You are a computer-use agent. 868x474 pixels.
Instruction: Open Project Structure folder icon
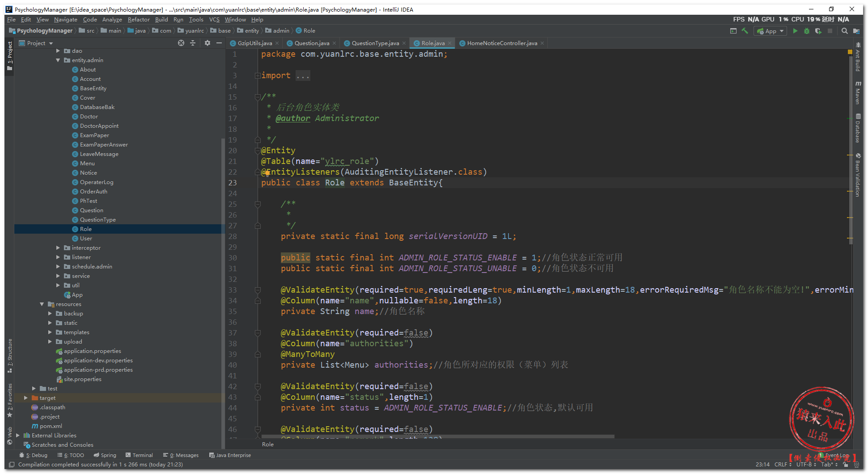pyautogui.click(x=856, y=31)
